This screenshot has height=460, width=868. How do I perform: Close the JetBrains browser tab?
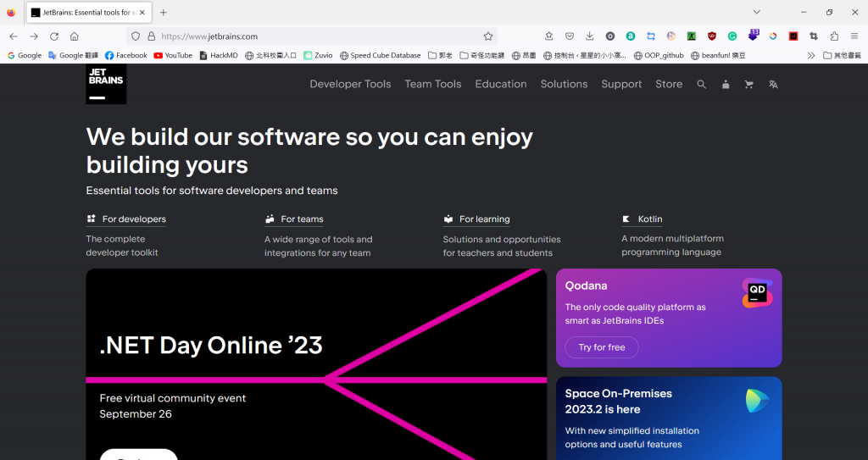coord(142,12)
